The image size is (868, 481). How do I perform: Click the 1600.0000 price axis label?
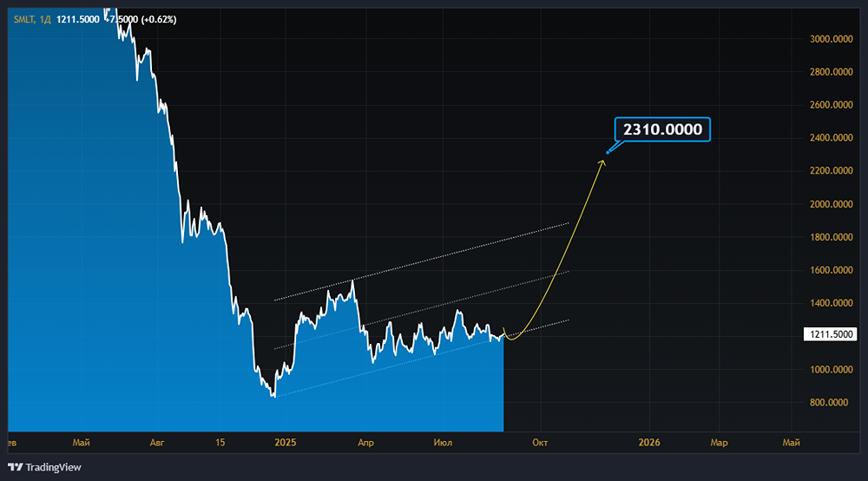831,270
